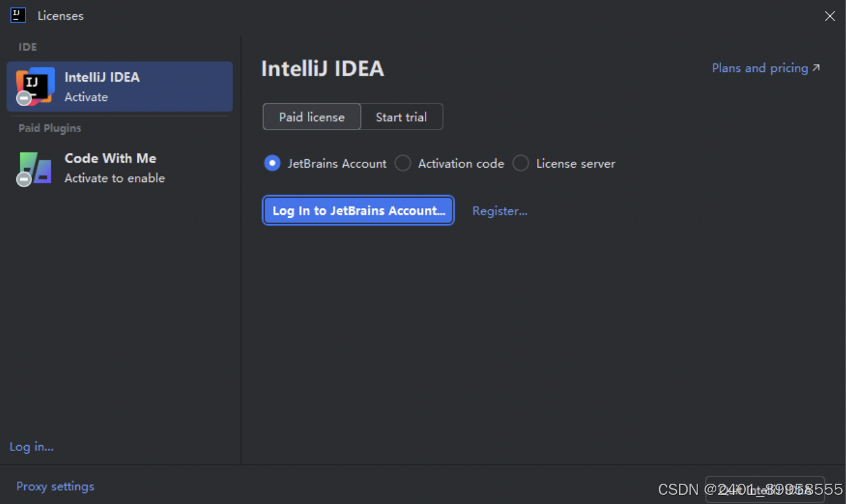Switch to the Start trial tab
This screenshot has height=504, width=846.
(x=401, y=117)
